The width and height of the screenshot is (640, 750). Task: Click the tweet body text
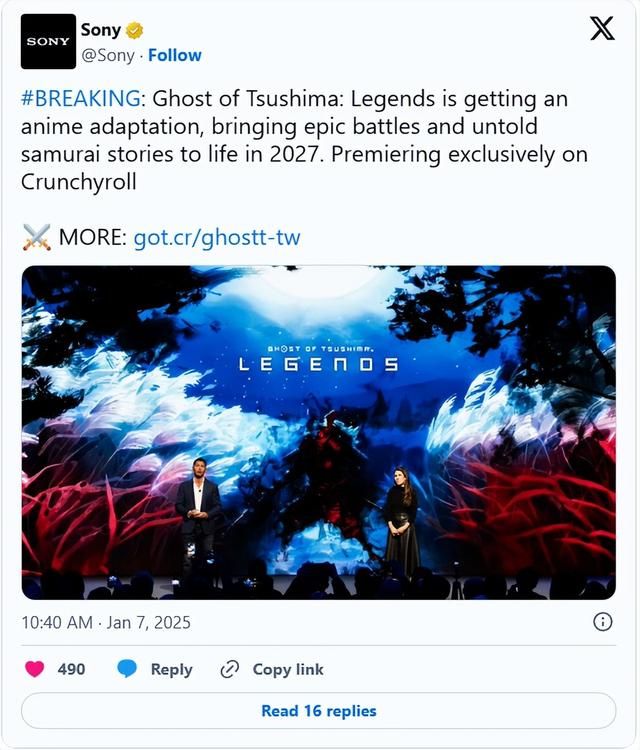(x=304, y=141)
